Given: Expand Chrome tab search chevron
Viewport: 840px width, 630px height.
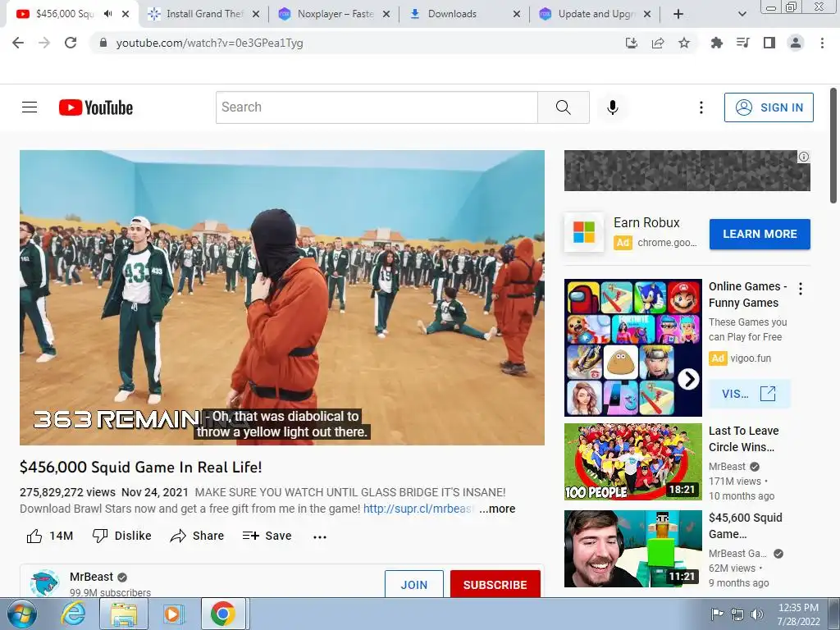Looking at the screenshot, I should [x=742, y=14].
